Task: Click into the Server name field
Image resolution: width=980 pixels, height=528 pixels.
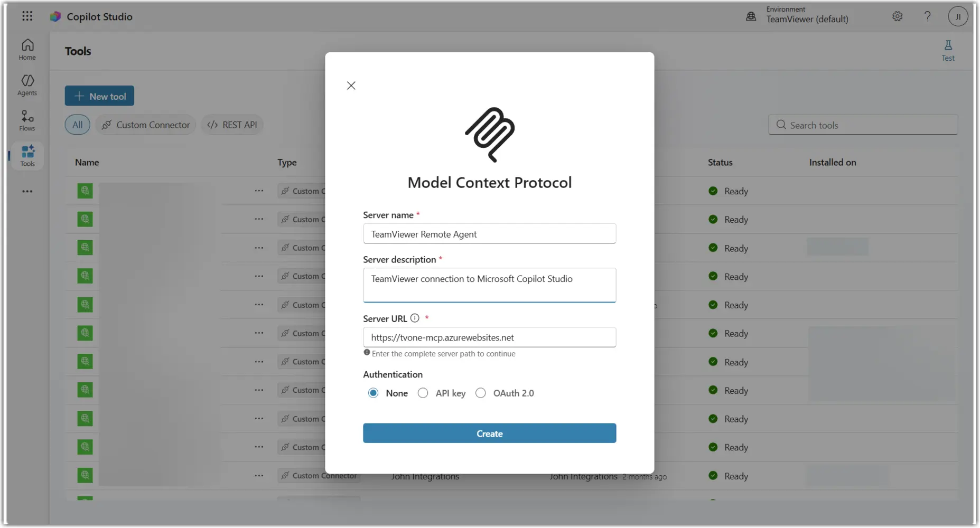Action: coord(489,233)
